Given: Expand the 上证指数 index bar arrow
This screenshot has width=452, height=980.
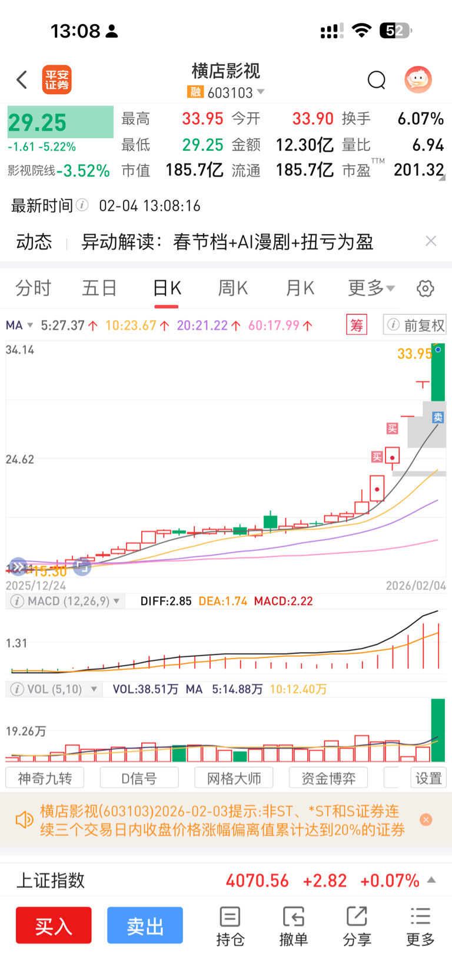Looking at the screenshot, I should pyautogui.click(x=431, y=880).
